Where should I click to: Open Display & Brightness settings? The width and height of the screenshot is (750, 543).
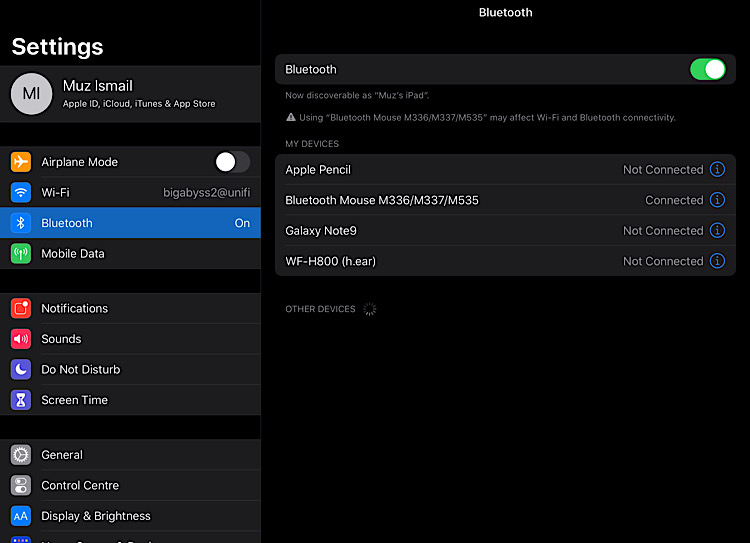tap(130, 516)
